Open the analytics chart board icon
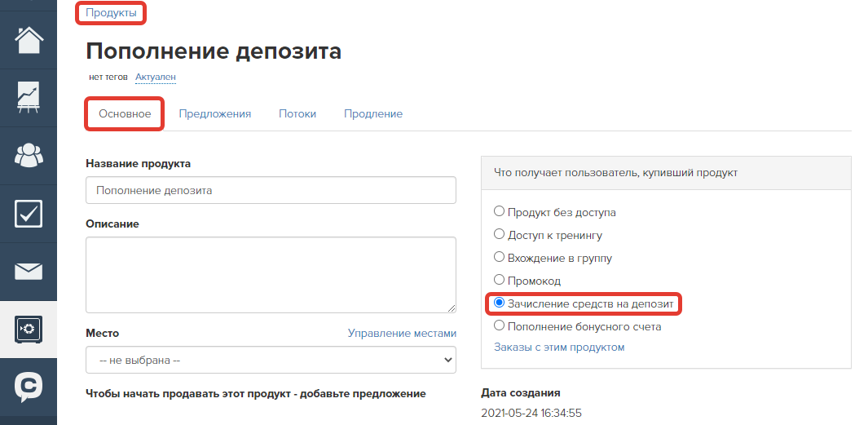This screenshot has height=425, width=868. coord(29,98)
